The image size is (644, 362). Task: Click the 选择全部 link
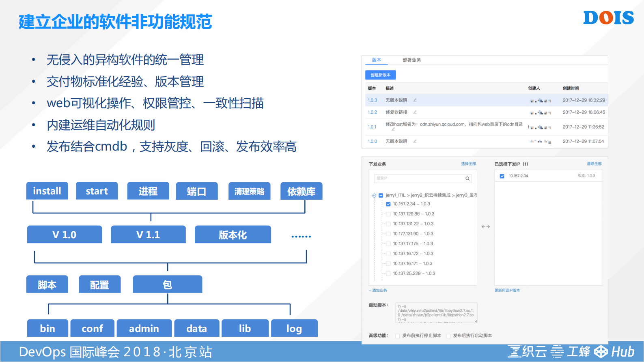click(468, 164)
